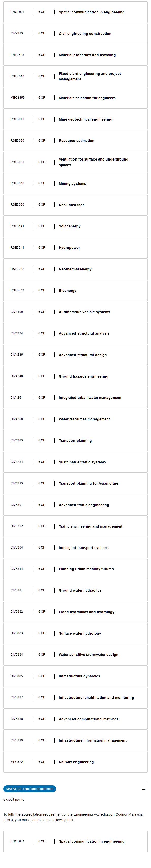Collapse the MALAYSIA important requirement section
The image size is (151, 868).
coord(144,789)
